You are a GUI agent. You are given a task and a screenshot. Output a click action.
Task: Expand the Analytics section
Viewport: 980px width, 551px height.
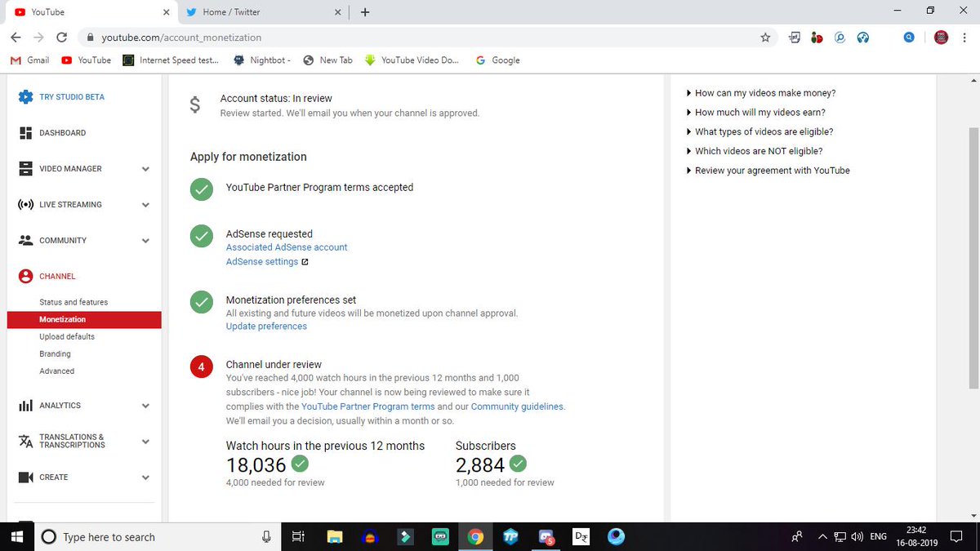click(x=145, y=406)
